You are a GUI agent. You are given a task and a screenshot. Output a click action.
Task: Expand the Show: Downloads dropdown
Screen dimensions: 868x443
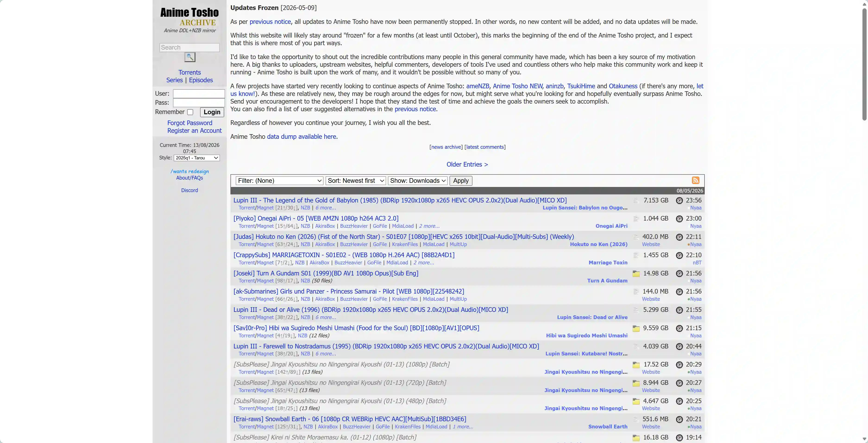click(418, 181)
